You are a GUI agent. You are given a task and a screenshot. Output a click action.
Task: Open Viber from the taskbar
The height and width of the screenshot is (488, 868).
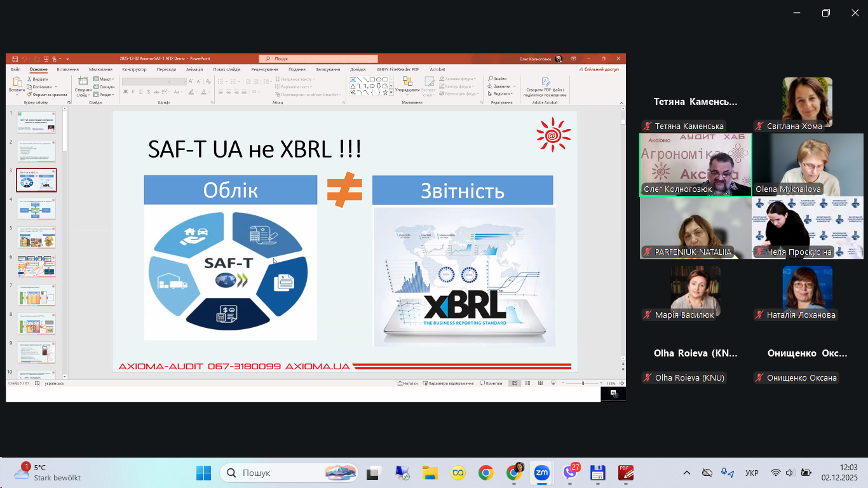point(570,473)
